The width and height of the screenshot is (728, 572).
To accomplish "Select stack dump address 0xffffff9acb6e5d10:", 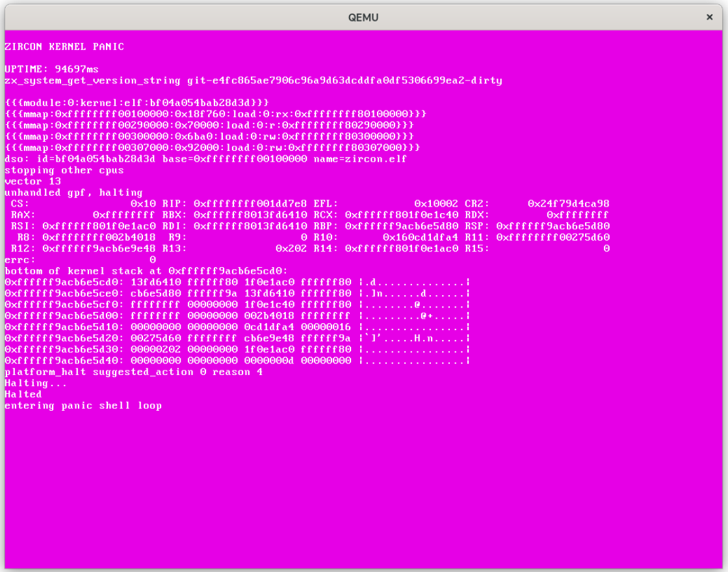I will [64, 328].
